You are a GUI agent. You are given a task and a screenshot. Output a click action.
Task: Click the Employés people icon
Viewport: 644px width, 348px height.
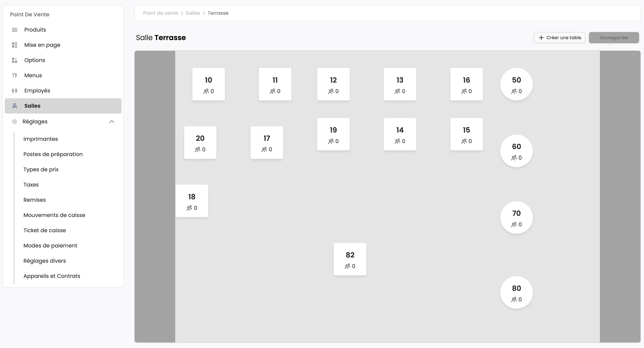15,90
